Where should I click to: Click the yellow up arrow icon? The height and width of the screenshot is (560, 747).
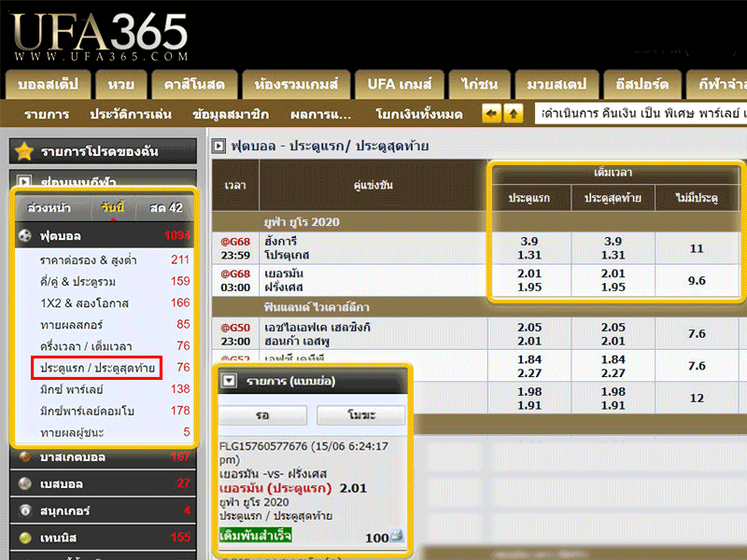[514, 114]
